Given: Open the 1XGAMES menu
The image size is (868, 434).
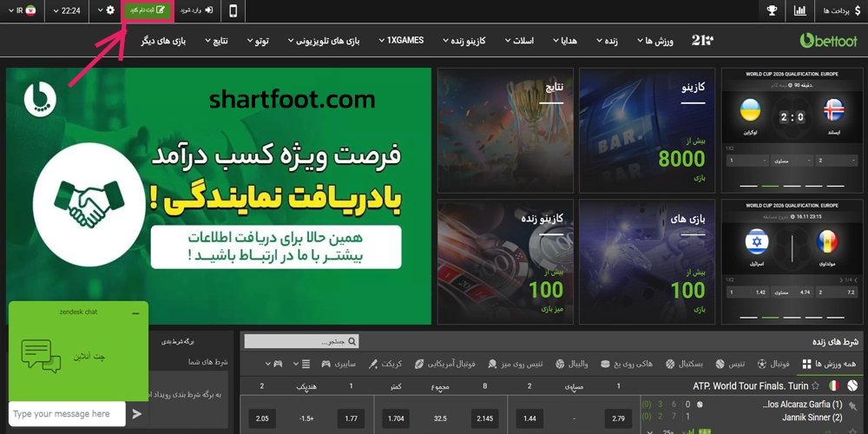Looking at the screenshot, I should pyautogui.click(x=401, y=41).
